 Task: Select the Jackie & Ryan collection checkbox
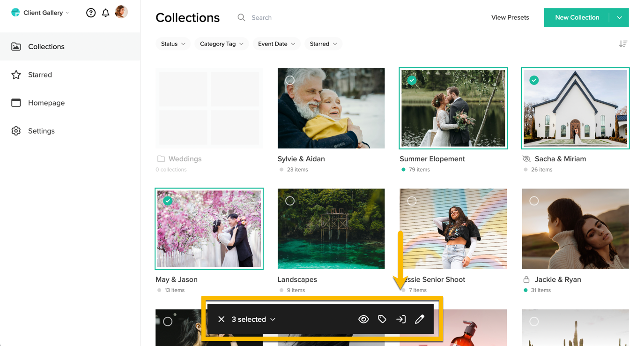(534, 201)
